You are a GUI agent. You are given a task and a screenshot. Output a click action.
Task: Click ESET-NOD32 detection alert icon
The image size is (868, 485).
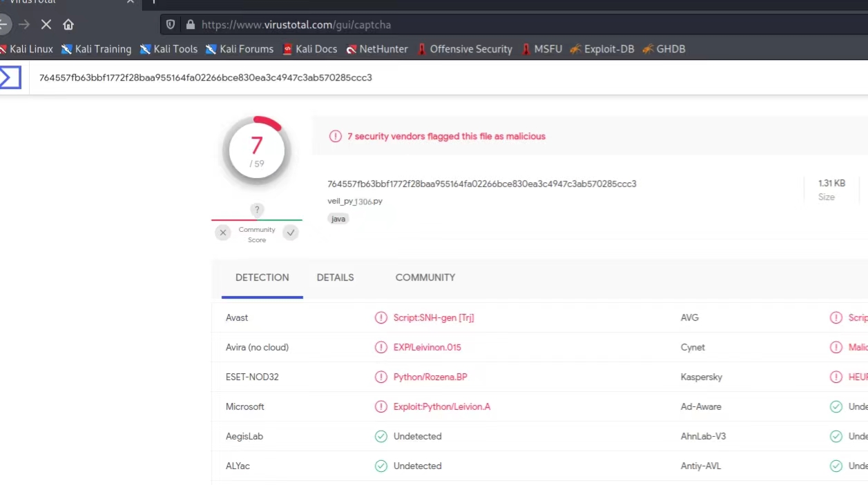[x=380, y=377]
